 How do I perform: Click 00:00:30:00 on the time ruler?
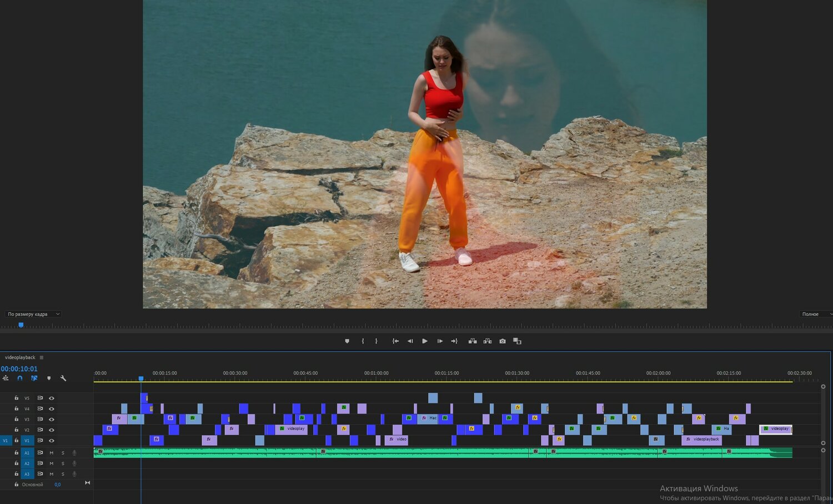click(x=235, y=373)
